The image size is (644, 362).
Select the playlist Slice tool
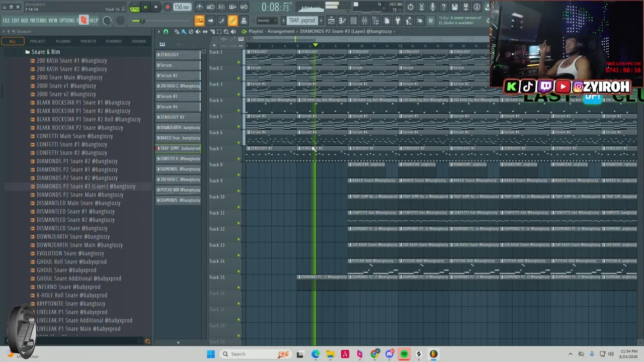click(x=212, y=32)
